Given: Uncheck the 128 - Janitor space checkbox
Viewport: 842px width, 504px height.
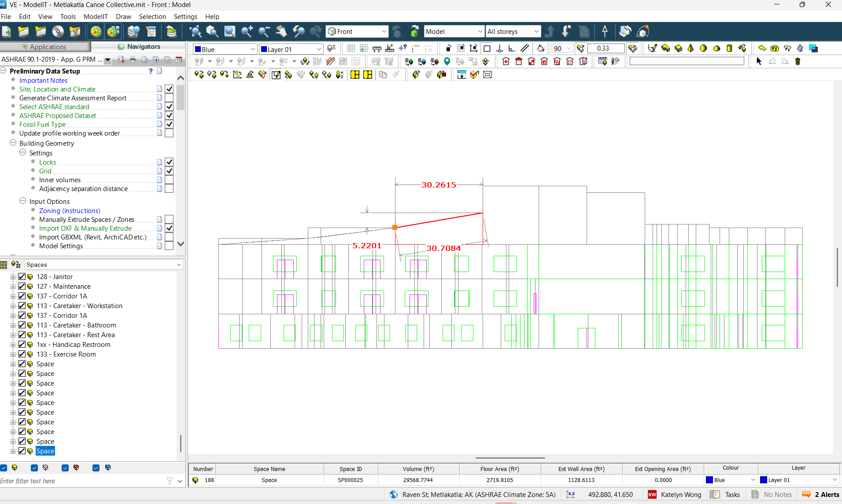Looking at the screenshot, I should coord(22,276).
